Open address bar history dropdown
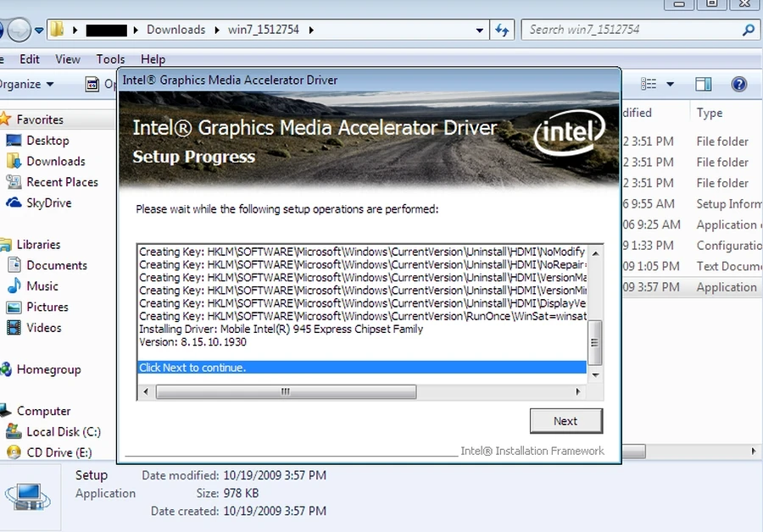Image resolution: width=763 pixels, height=532 pixels. coord(479,30)
